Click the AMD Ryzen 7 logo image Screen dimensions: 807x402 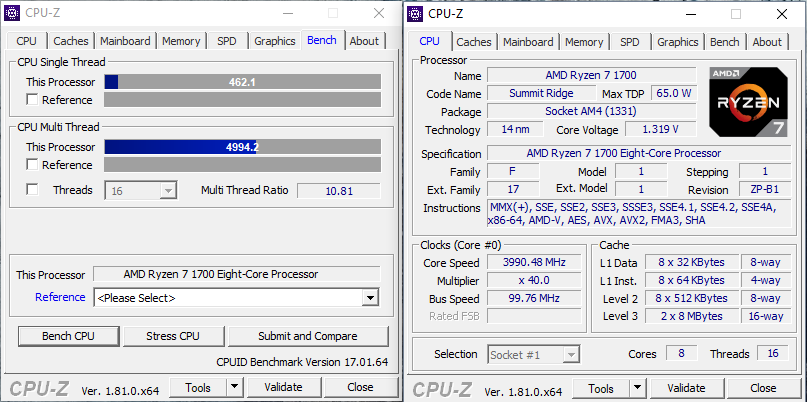[749, 102]
